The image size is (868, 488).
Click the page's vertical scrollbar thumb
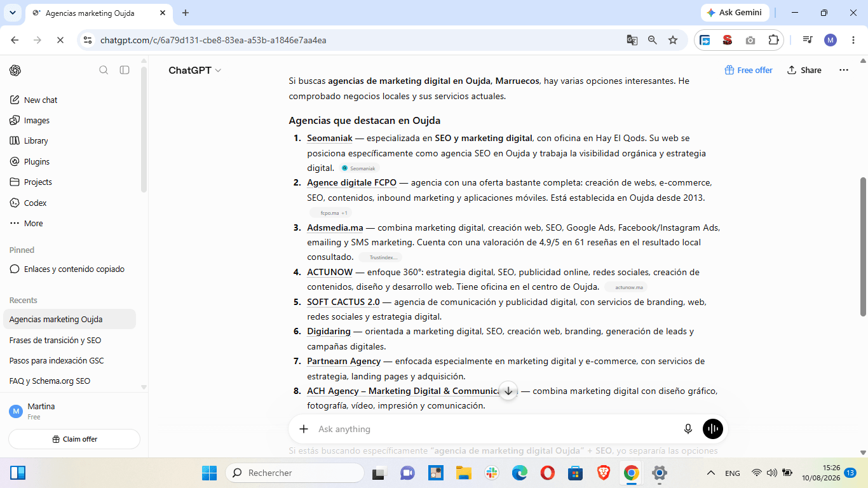[x=863, y=247]
